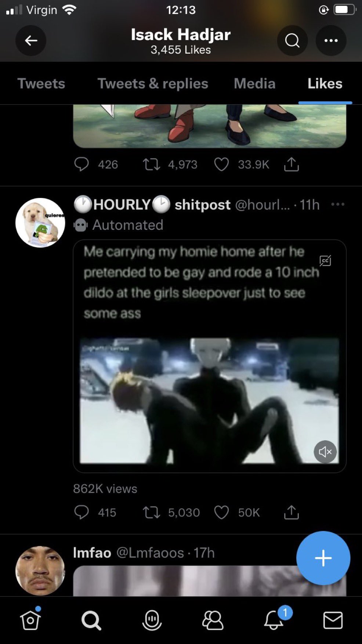The image size is (362, 644).
Task: Retweet the tweet with 5,030 retweets
Action: click(151, 512)
